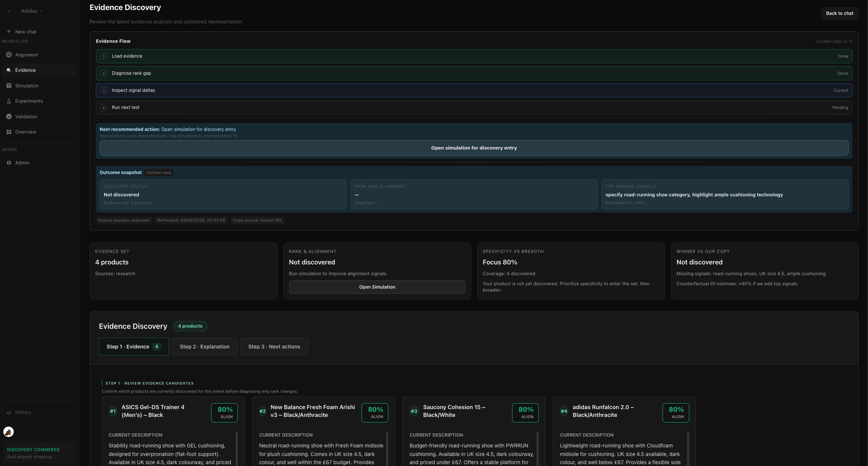
Task: Click the Experiments flask icon
Action: point(9,101)
